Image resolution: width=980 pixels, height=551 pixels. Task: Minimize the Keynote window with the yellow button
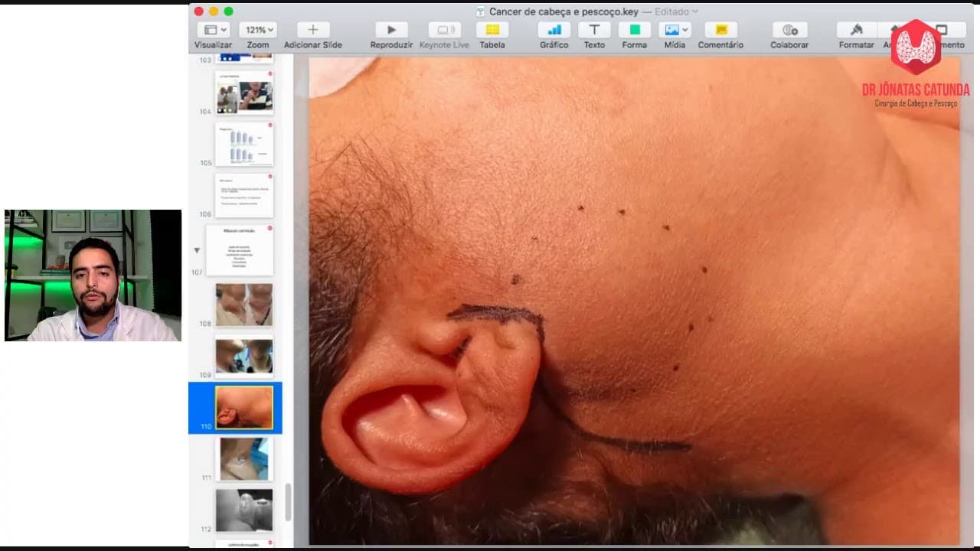(x=214, y=11)
